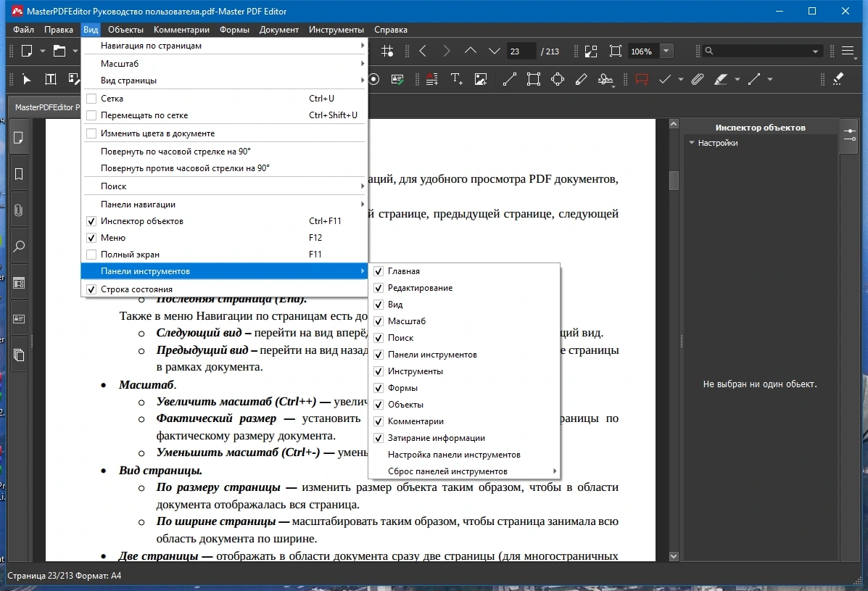Uncheck Инспектор объектов
The height and width of the screenshot is (591, 868).
coord(92,221)
